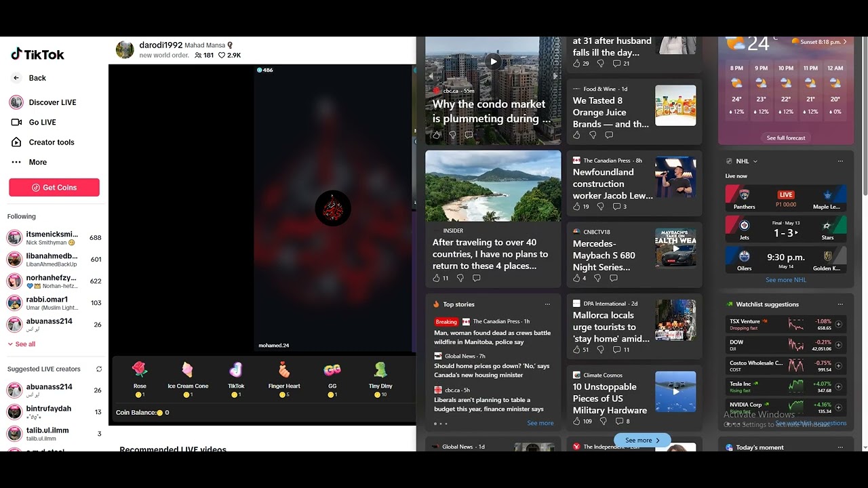
Task: Click the Get Coins button
Action: (54, 188)
